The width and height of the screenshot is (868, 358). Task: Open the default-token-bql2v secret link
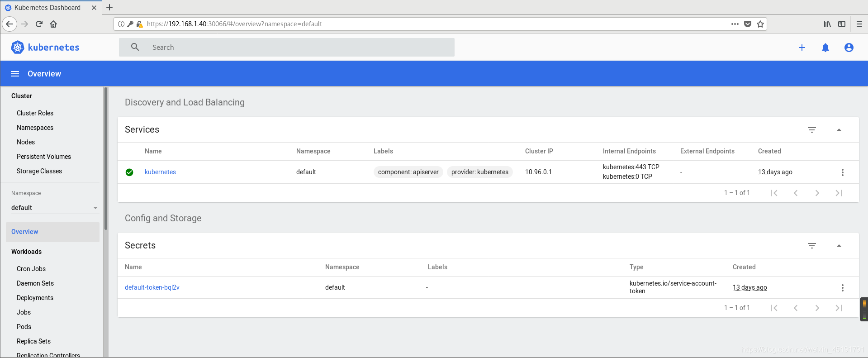(x=152, y=287)
